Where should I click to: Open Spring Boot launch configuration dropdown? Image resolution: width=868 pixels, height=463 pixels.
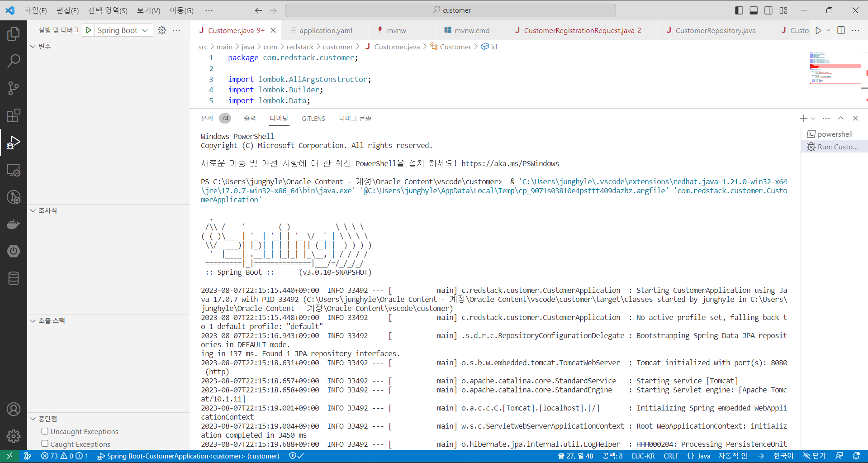click(x=123, y=30)
